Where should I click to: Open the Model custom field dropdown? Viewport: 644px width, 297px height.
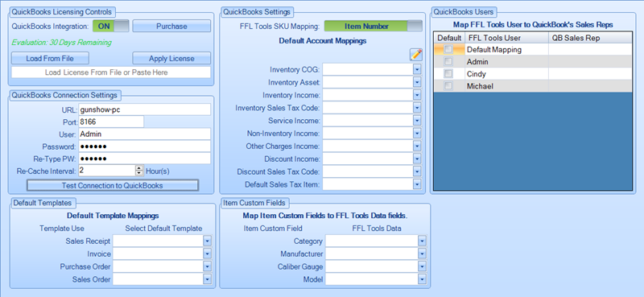(422, 279)
